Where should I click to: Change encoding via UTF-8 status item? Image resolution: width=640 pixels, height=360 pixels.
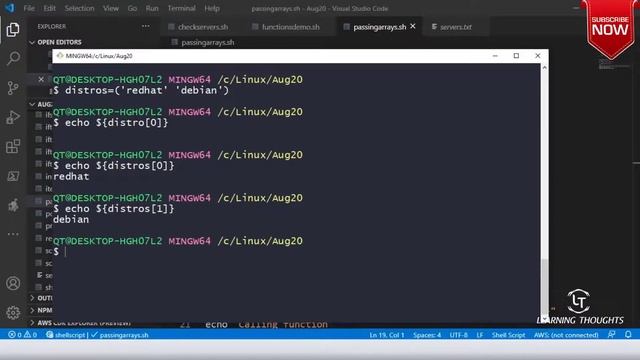[x=459, y=335]
